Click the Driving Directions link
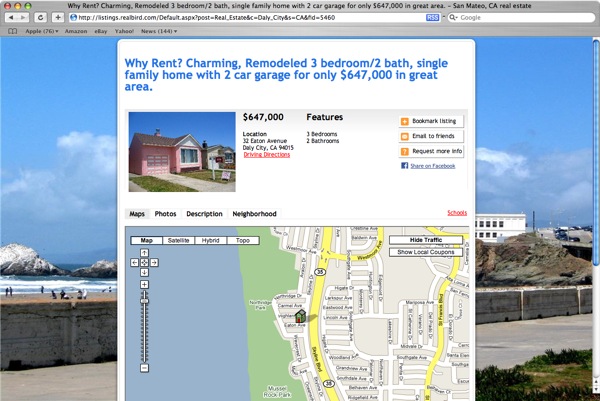The height and width of the screenshot is (401, 600). coord(266,155)
